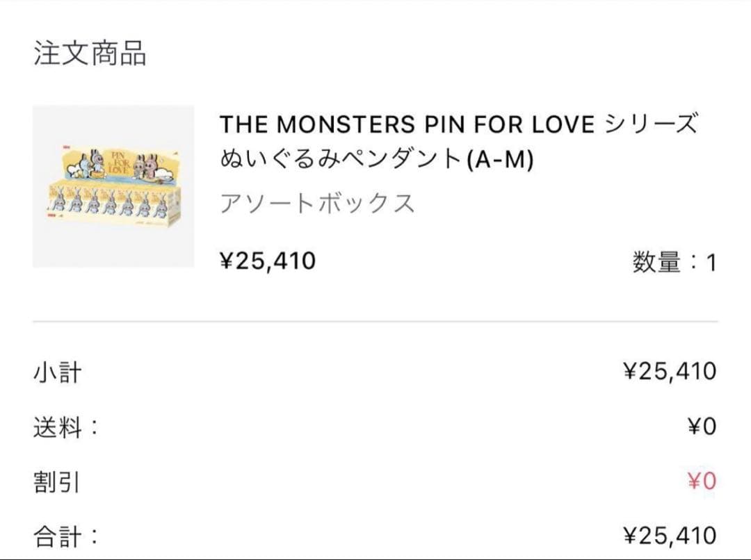Click the divider line above 小計

[x=375, y=322]
